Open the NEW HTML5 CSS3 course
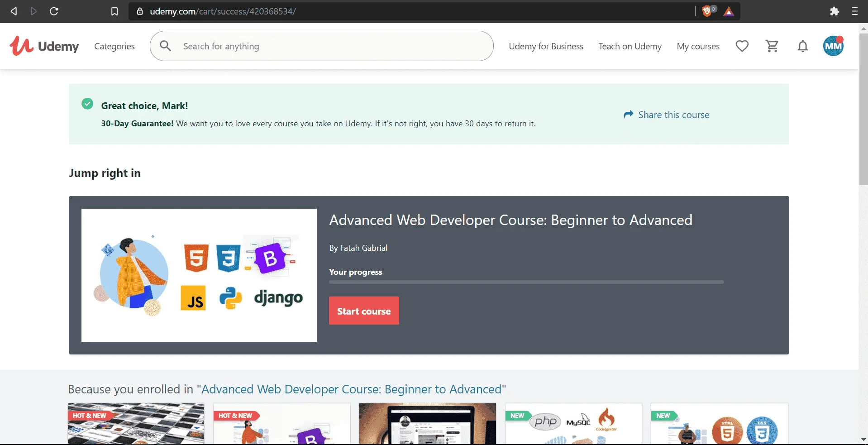The width and height of the screenshot is (868, 445). coord(719,424)
